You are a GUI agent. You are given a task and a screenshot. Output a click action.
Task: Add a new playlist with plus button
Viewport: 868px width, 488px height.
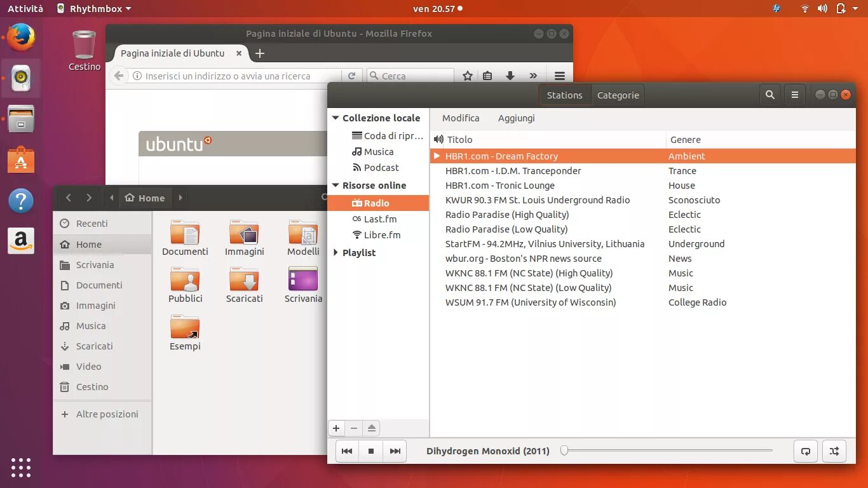336,428
